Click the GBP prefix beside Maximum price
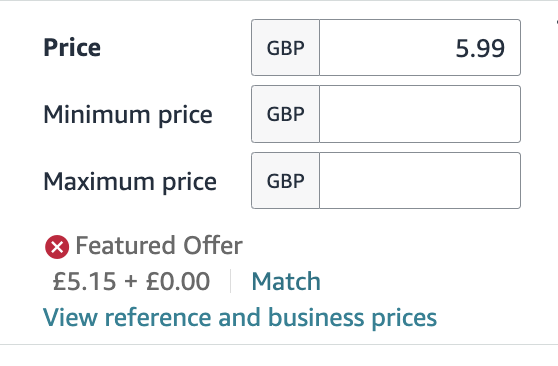The height and width of the screenshot is (366, 558). pos(285,181)
